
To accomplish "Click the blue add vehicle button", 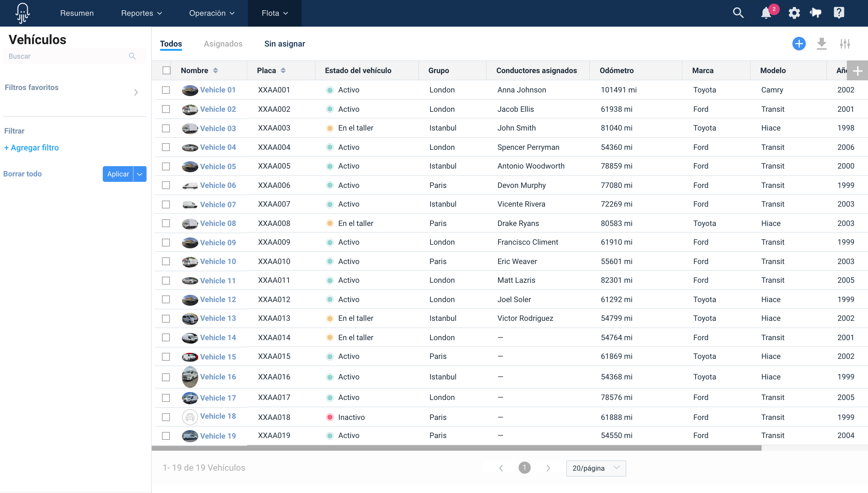I will tap(799, 43).
